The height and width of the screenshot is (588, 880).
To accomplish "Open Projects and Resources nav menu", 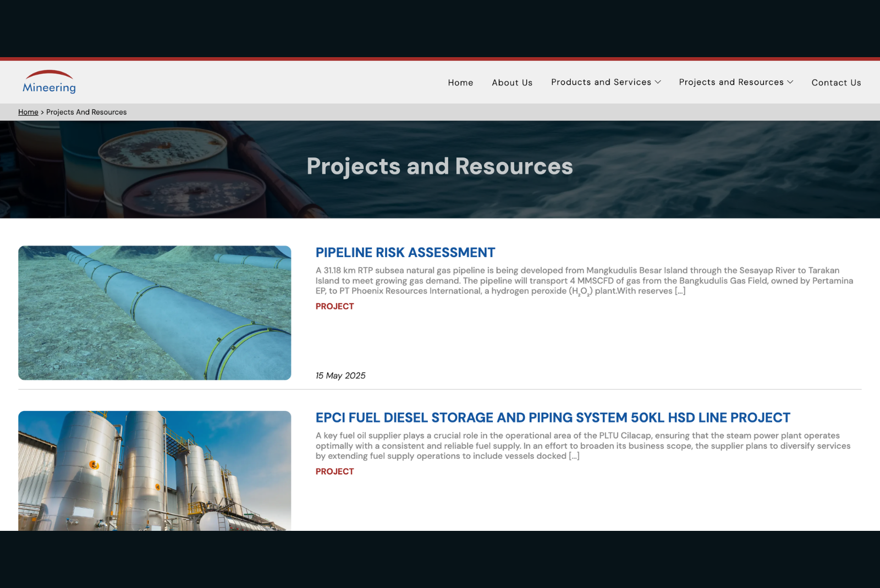I will click(x=731, y=82).
